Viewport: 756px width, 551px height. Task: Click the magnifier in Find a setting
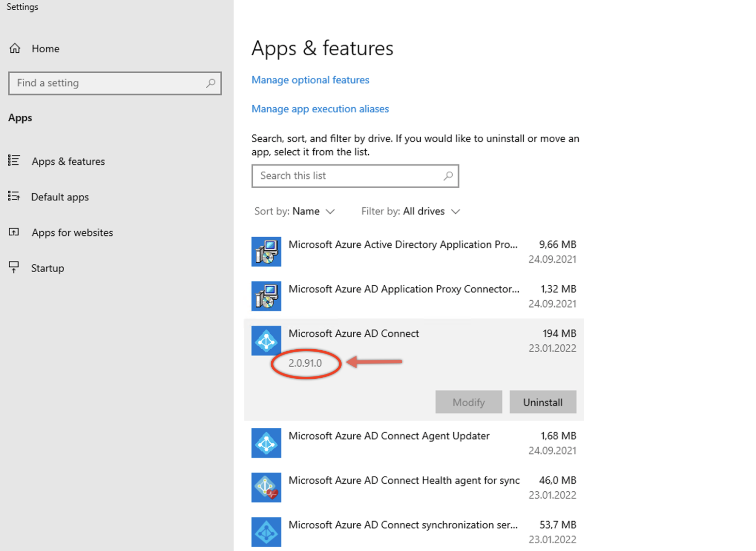tap(211, 83)
